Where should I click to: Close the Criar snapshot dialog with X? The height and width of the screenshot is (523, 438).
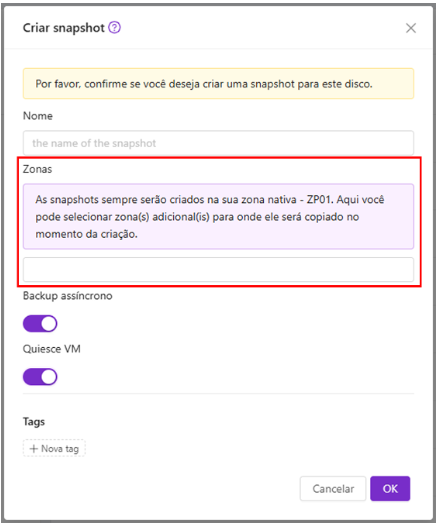pyautogui.click(x=411, y=28)
